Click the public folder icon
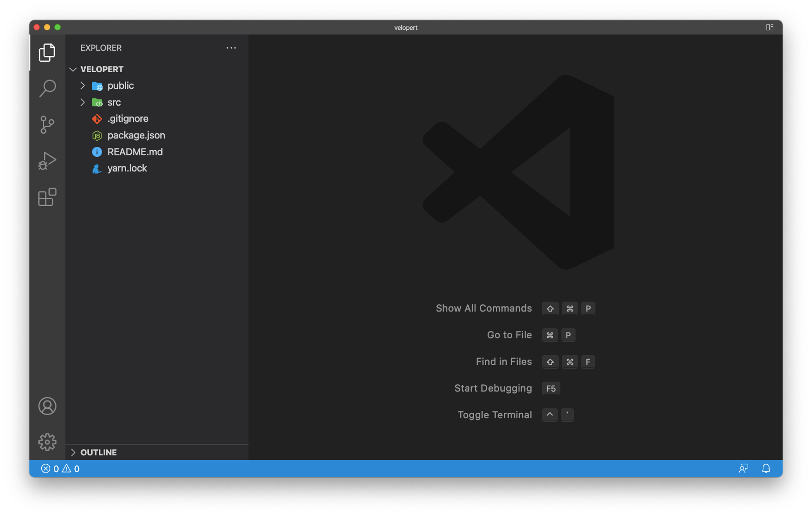Image resolution: width=812 pixels, height=516 pixels. coord(97,86)
